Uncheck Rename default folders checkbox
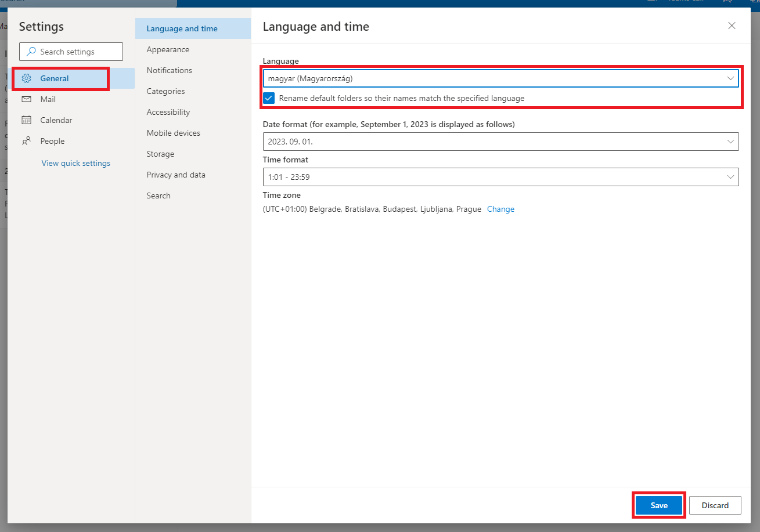Image resolution: width=760 pixels, height=532 pixels. coord(269,98)
